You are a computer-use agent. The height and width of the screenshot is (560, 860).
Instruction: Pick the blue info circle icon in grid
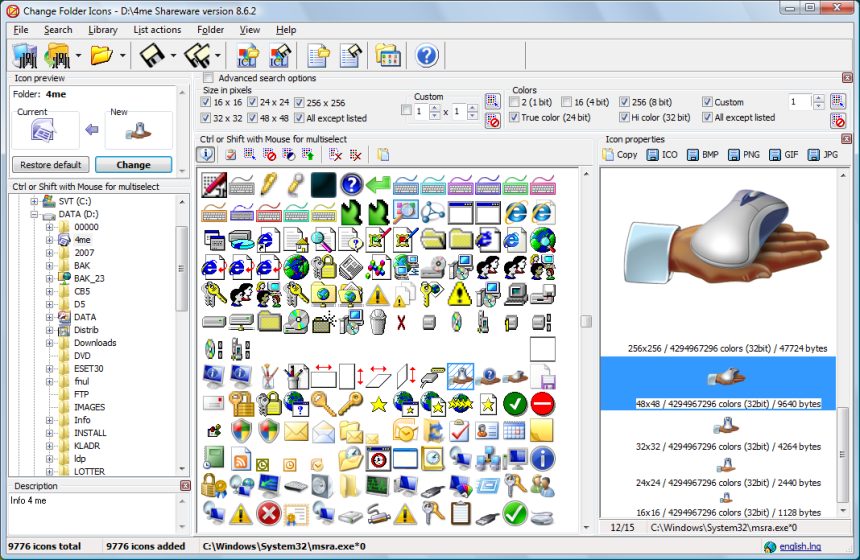542,459
